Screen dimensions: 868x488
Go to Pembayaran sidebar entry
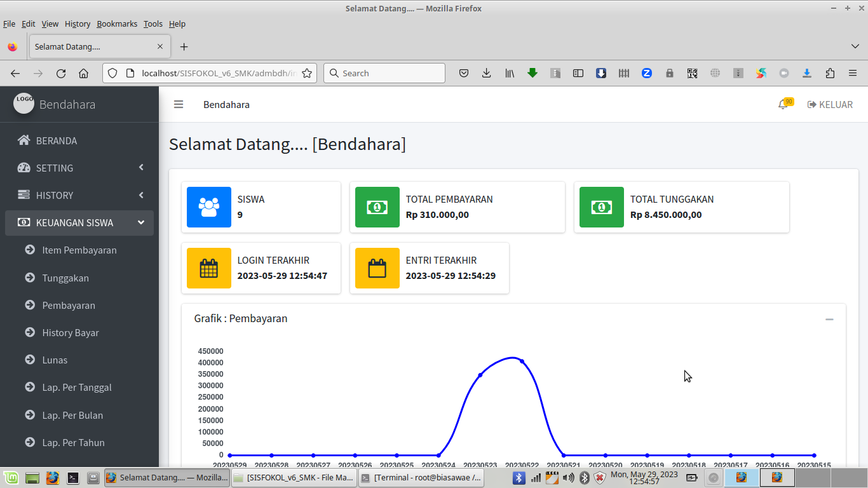pos(79,305)
